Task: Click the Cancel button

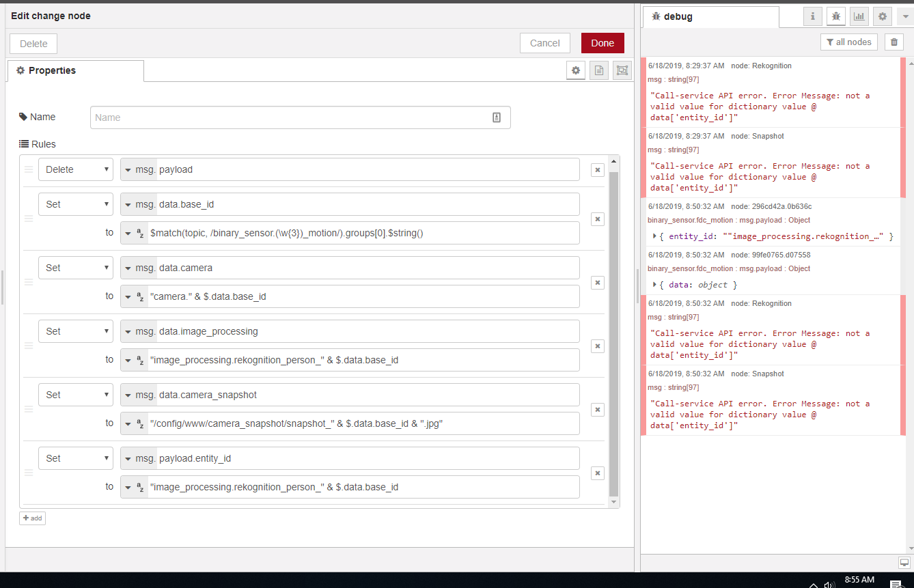Action: point(545,43)
